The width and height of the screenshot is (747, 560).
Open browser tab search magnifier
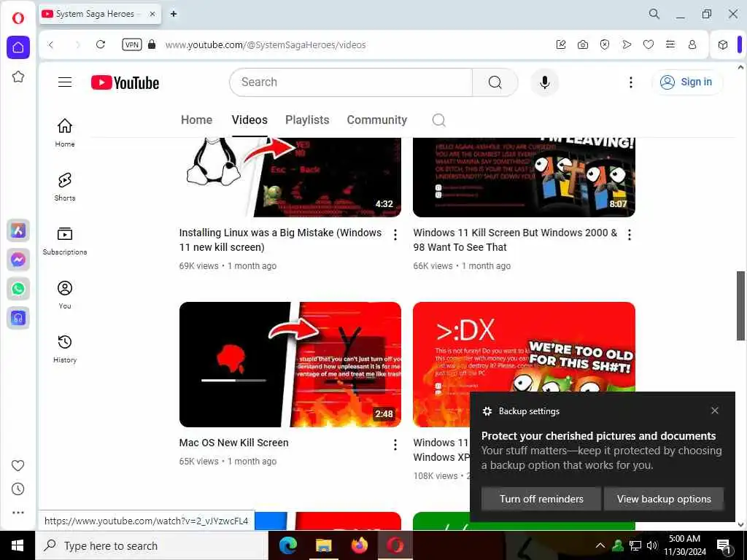pyautogui.click(x=654, y=14)
